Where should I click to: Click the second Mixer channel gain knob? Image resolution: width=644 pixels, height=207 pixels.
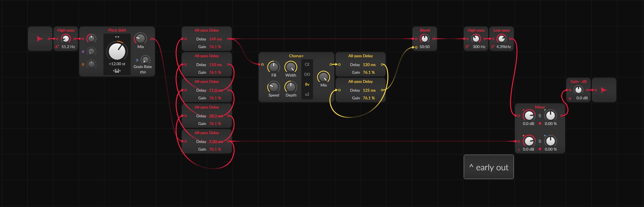[x=529, y=141]
